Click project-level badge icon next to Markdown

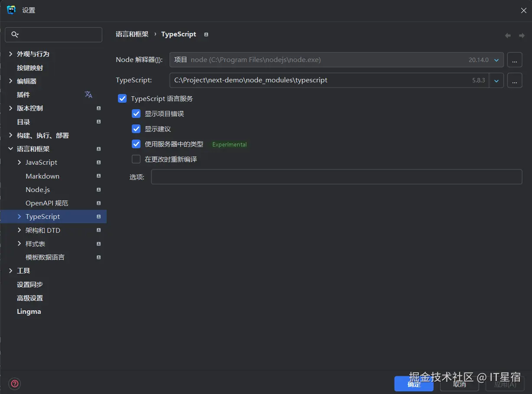(99, 176)
